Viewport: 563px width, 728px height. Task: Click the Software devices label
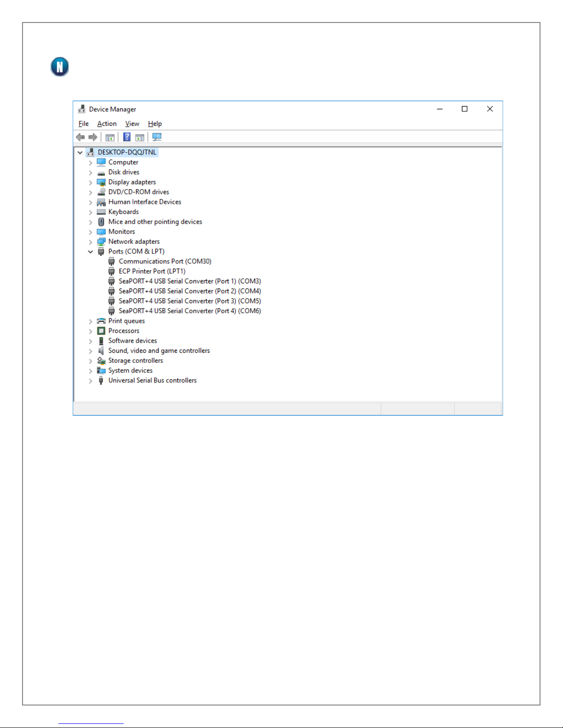(x=132, y=340)
